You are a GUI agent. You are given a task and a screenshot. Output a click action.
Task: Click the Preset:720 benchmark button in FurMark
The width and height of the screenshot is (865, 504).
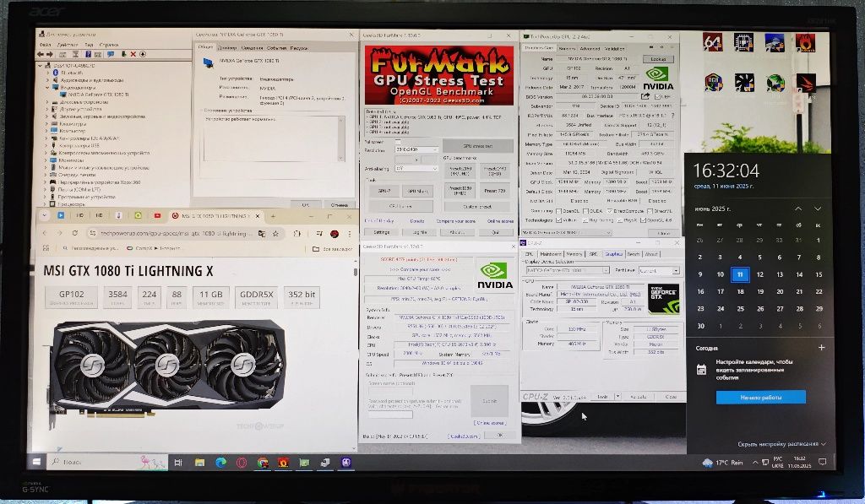point(495,191)
